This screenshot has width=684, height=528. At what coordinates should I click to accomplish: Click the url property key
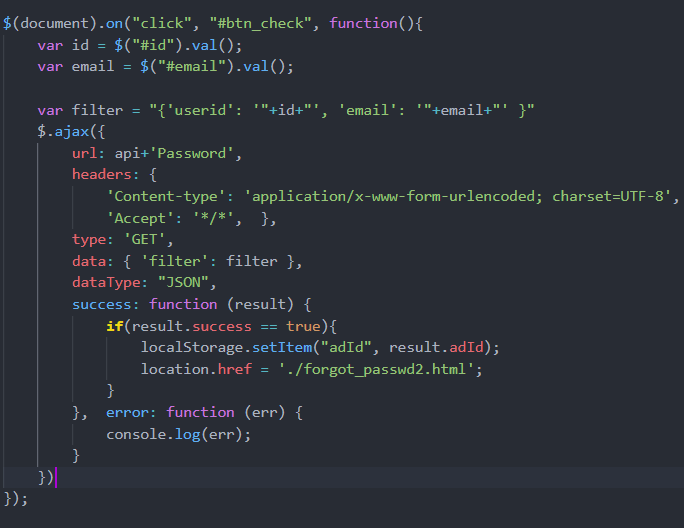[85, 153]
